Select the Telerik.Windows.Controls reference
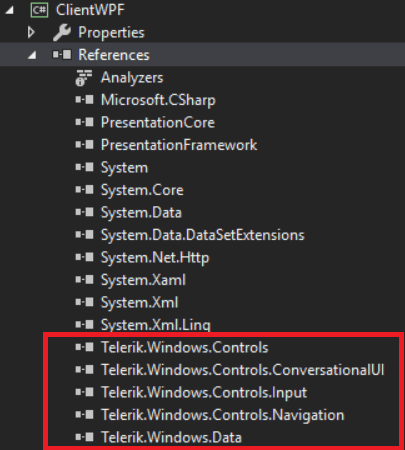The image size is (405, 450). point(185,348)
